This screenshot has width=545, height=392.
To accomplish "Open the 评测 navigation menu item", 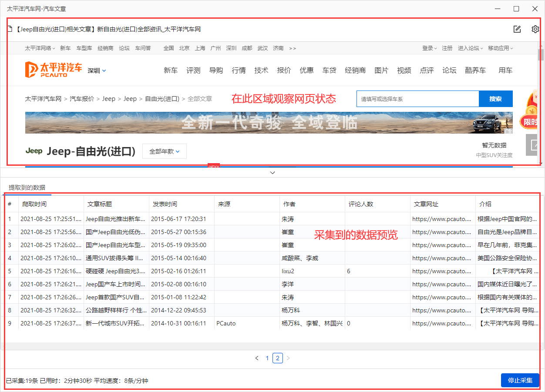I will [x=193, y=70].
